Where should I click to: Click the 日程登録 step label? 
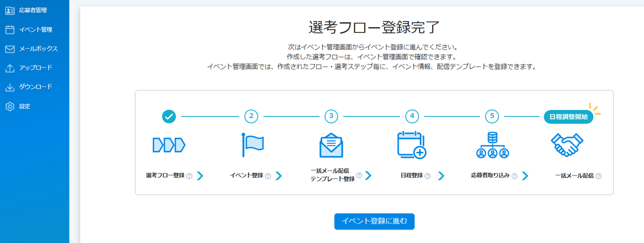pos(412,176)
